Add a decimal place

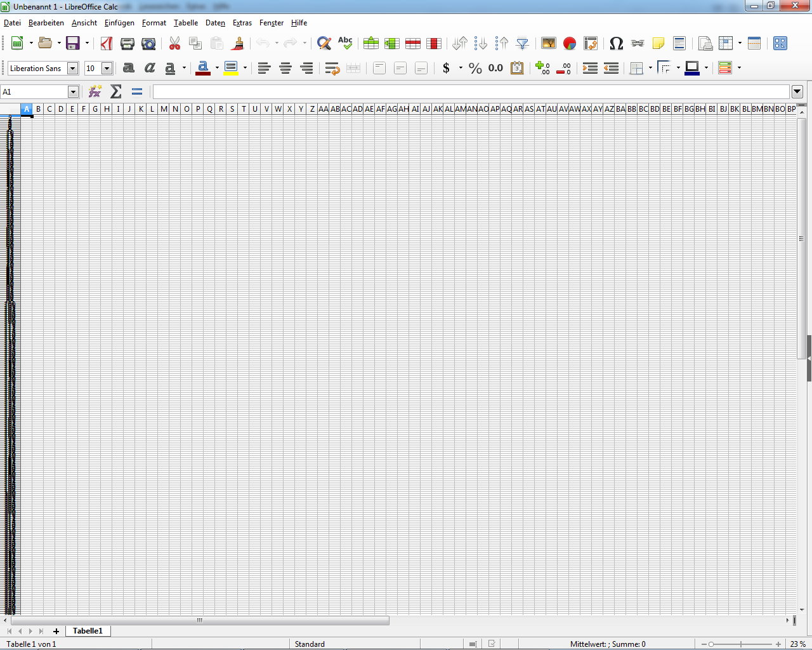point(542,68)
